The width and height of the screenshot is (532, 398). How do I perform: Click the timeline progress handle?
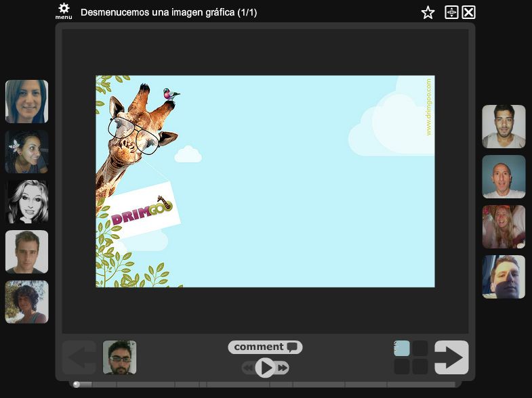tap(77, 384)
